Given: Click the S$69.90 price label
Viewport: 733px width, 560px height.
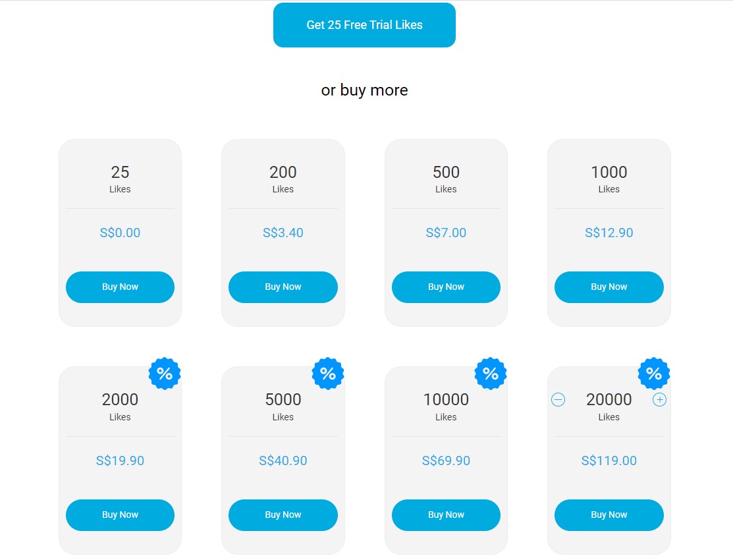Looking at the screenshot, I should pos(446,461).
